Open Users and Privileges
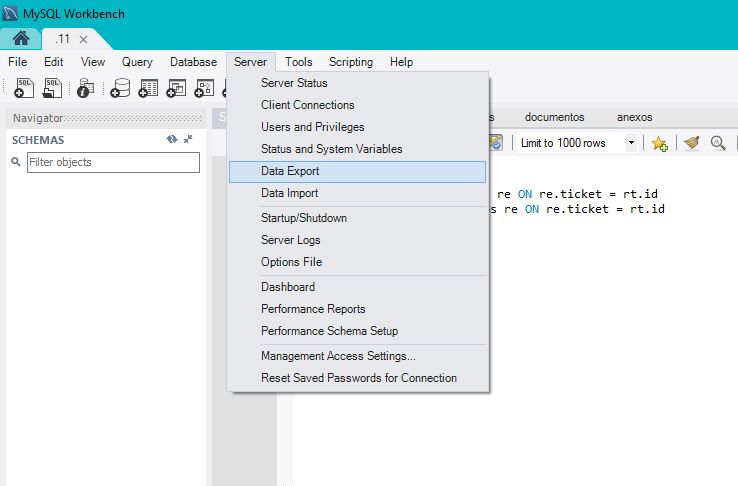The image size is (738, 486). [357, 127]
